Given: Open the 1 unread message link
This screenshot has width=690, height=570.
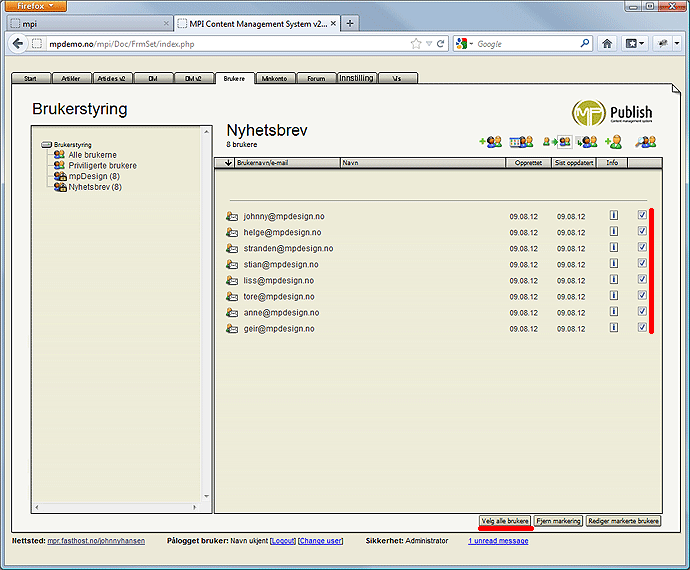Looking at the screenshot, I should point(498,541).
